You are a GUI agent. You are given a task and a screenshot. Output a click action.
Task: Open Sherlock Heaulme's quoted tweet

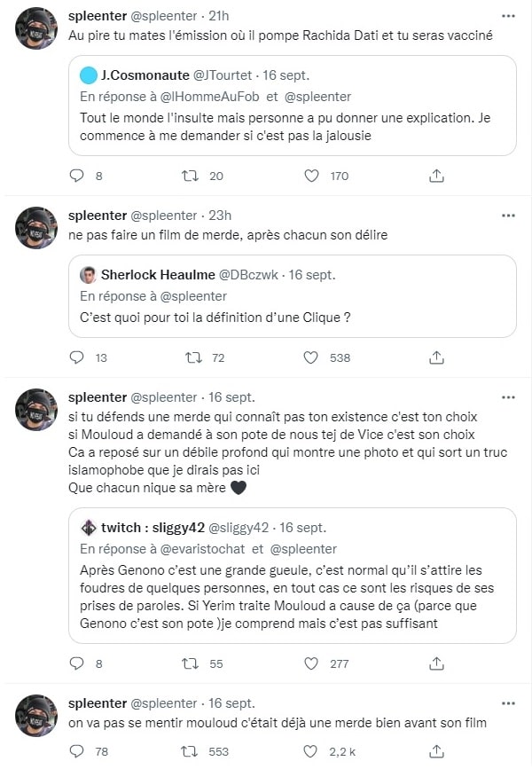click(x=293, y=296)
